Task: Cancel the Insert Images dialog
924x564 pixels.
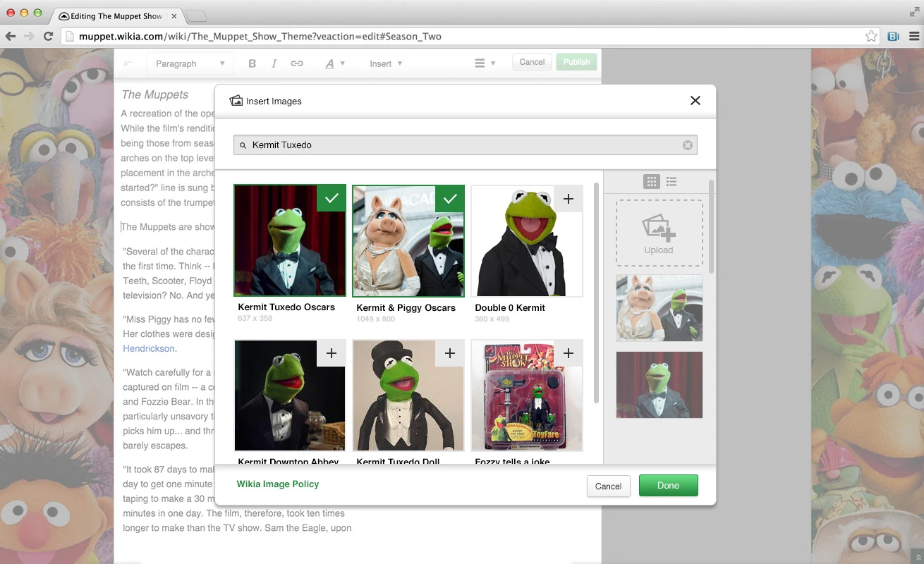Action: point(608,486)
